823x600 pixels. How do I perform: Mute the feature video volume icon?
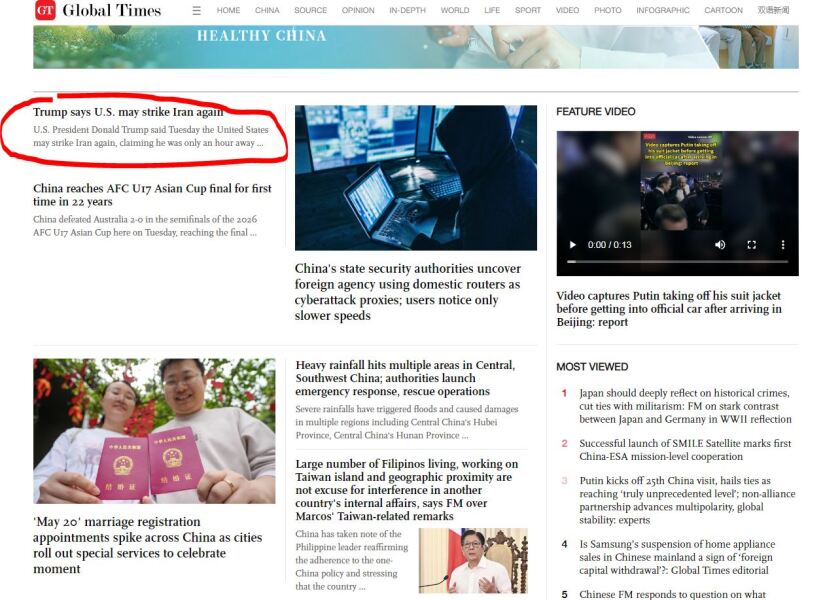(720, 245)
